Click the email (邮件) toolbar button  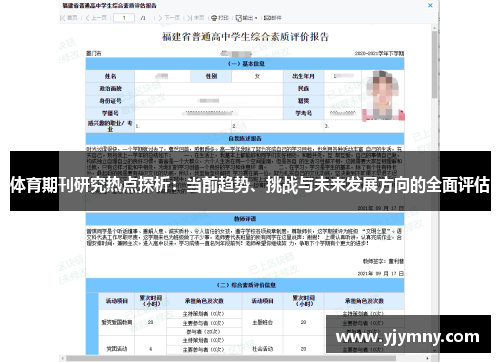pyautogui.click(x=273, y=18)
